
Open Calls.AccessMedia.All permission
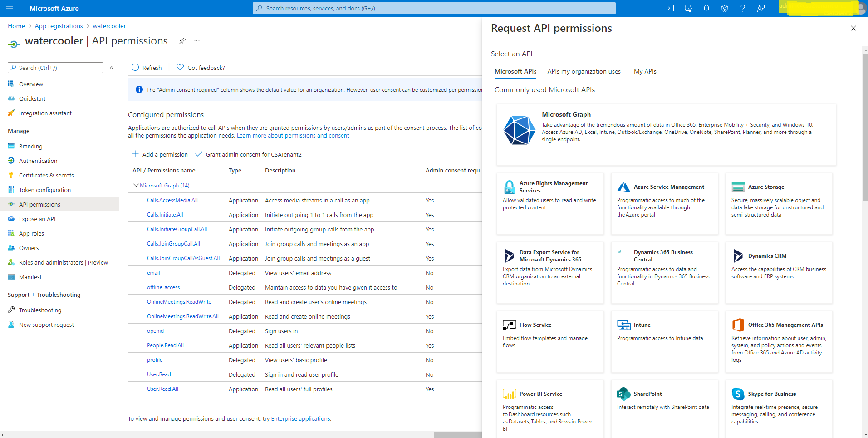[x=172, y=200]
